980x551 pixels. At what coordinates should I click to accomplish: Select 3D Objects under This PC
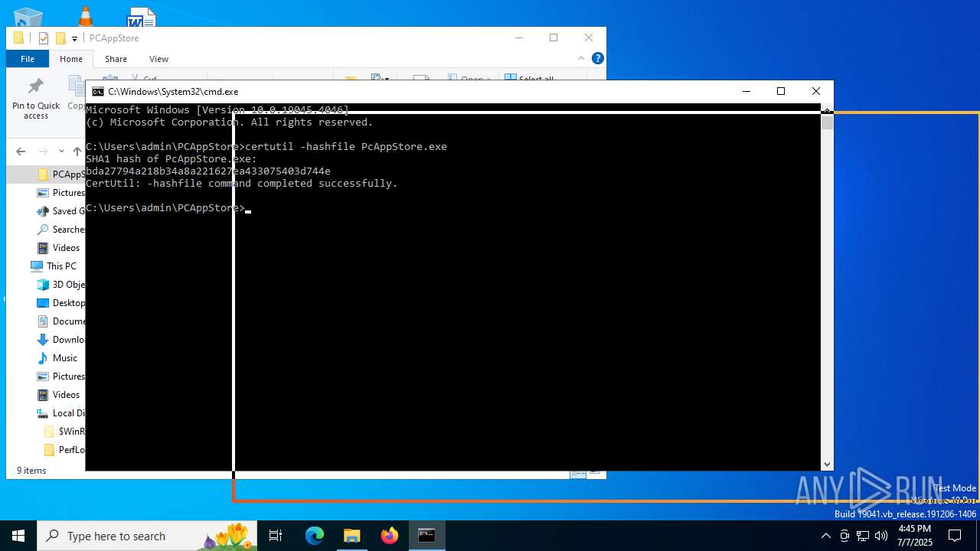tap(60, 285)
